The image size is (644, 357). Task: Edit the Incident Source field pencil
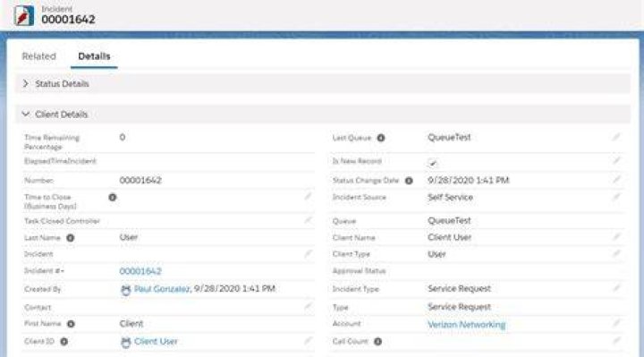(x=616, y=197)
